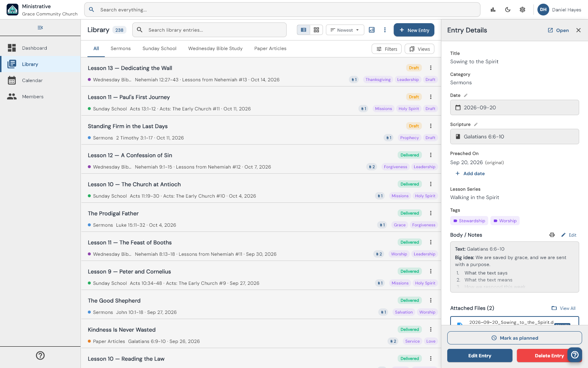Collapse the sidebar menu icon

click(x=40, y=28)
